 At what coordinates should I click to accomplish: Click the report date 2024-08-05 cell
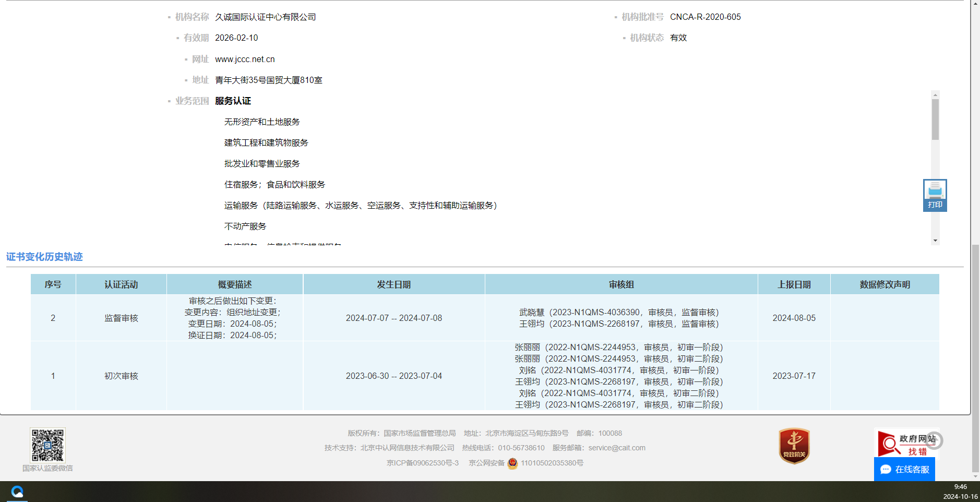[x=794, y=318]
